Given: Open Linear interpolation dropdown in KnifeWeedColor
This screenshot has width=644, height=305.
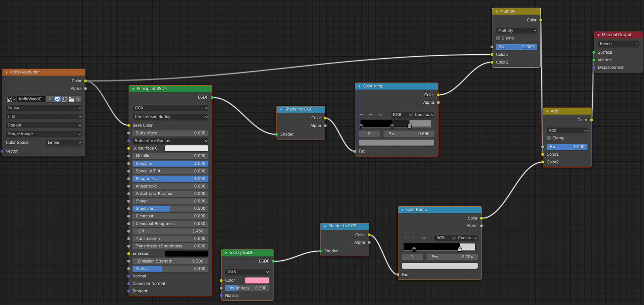Looking at the screenshot, I should tap(44, 108).
